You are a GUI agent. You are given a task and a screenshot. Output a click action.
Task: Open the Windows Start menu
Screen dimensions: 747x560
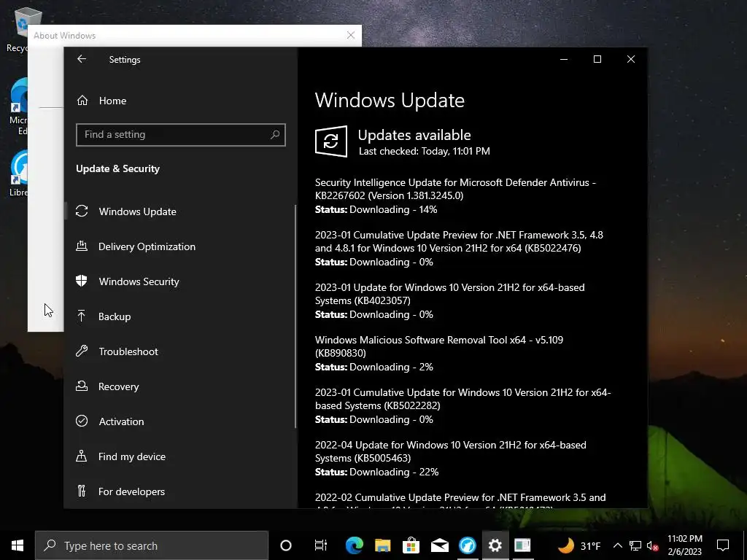tap(18, 545)
